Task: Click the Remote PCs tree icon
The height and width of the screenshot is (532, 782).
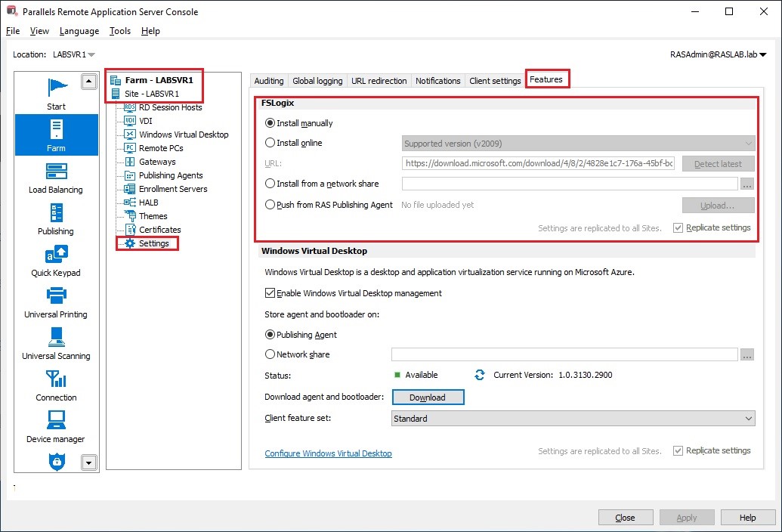Action: coord(130,148)
